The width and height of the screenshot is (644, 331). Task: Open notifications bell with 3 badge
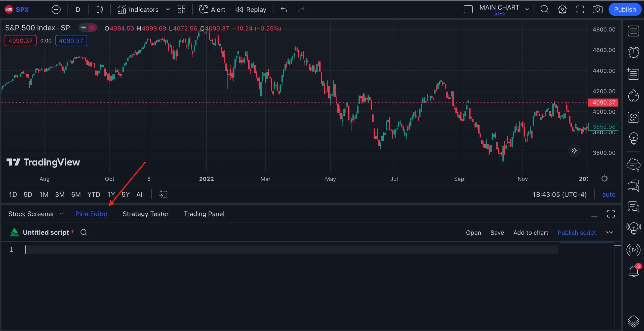click(634, 271)
